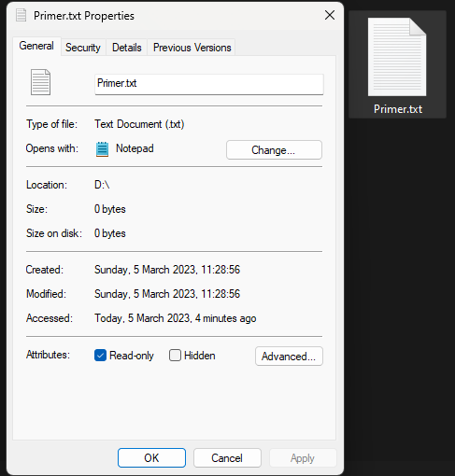Screen dimensions: 455x476
Task: Confirm with the OK button
Action: (x=151, y=458)
